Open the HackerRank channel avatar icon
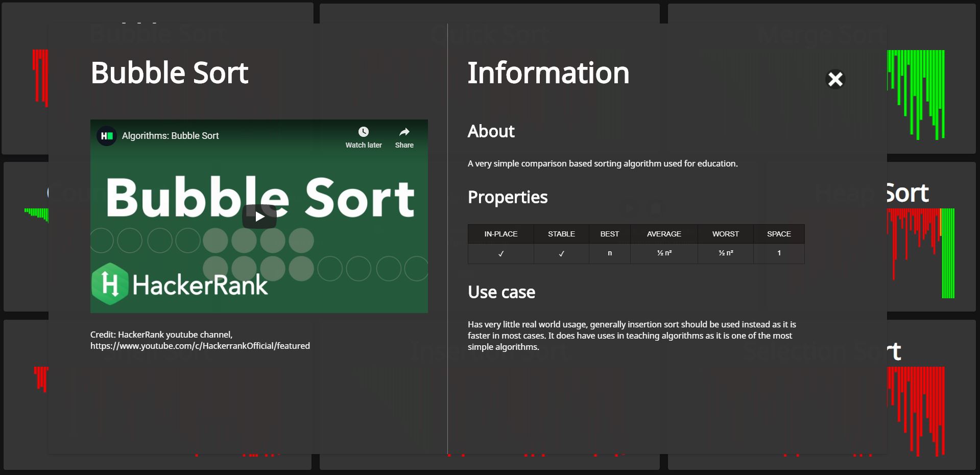The height and width of the screenshot is (475, 980). (107, 136)
